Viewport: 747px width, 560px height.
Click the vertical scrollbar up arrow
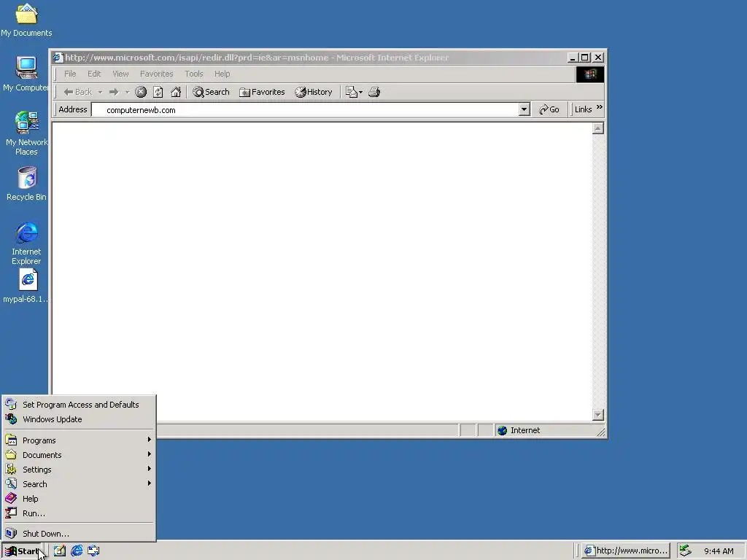tap(598, 128)
